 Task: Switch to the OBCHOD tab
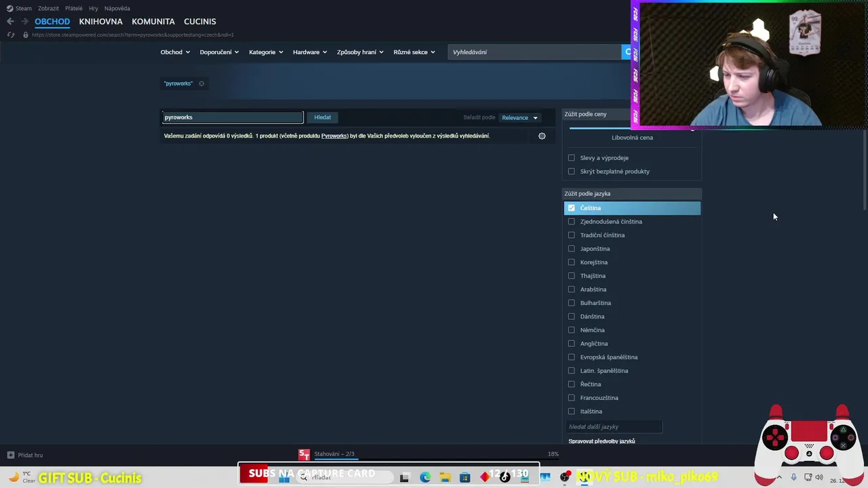coord(52,22)
